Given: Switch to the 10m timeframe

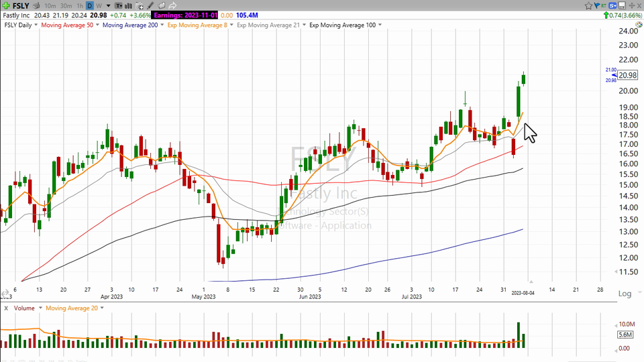Looking at the screenshot, I should (50, 5).
